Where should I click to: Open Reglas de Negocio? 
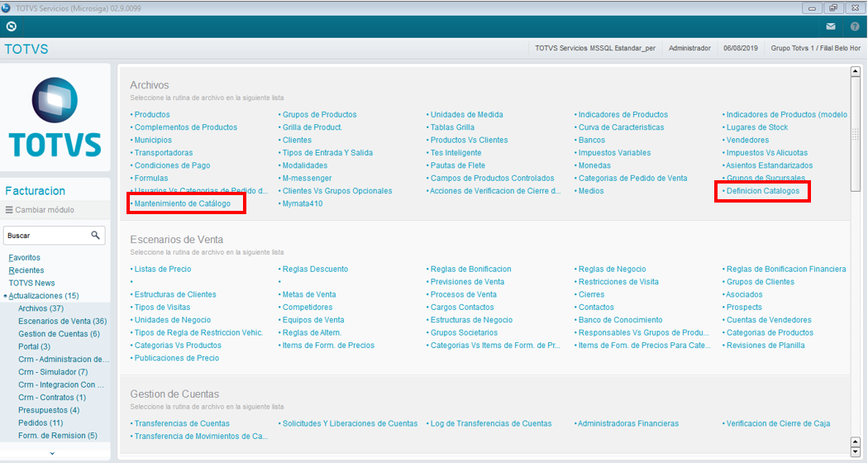613,270
